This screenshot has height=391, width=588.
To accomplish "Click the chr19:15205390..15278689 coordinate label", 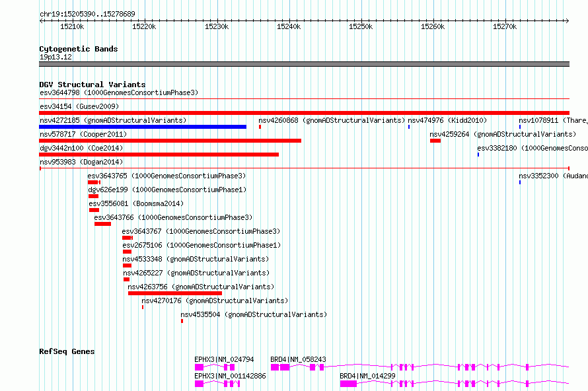I will pos(87,14).
